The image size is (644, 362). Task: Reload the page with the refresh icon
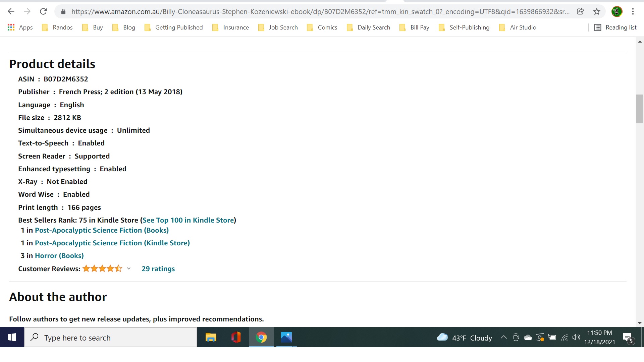[43, 11]
